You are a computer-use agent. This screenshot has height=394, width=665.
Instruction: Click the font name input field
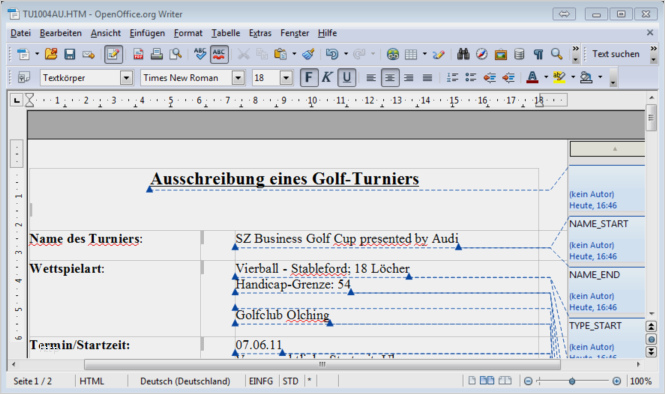tap(187, 78)
